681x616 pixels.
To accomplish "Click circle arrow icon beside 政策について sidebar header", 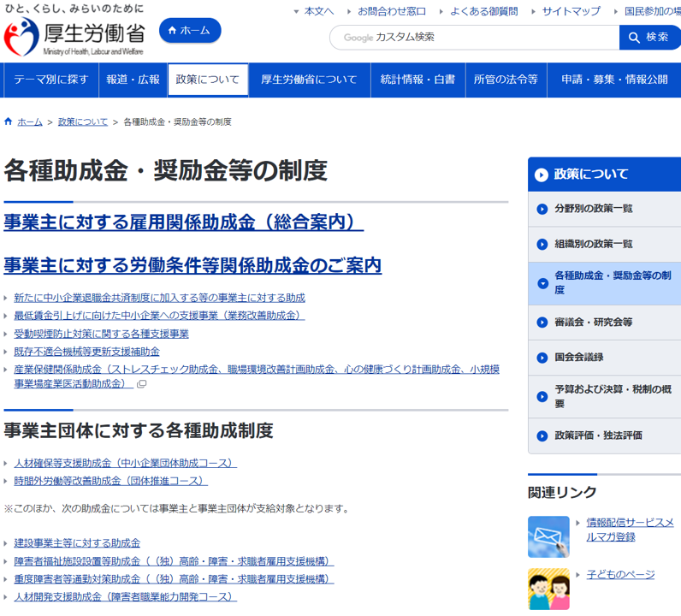I will coord(542,175).
